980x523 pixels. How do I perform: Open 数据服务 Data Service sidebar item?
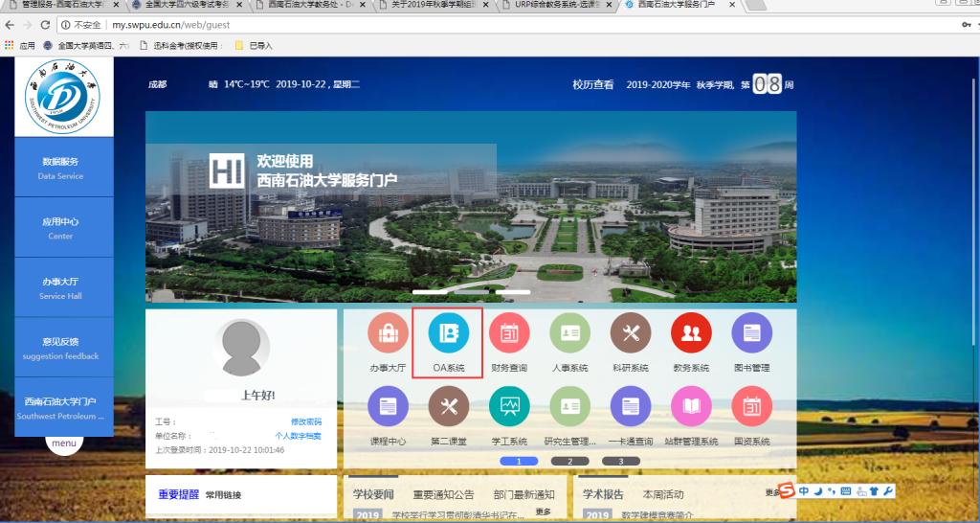click(x=61, y=168)
